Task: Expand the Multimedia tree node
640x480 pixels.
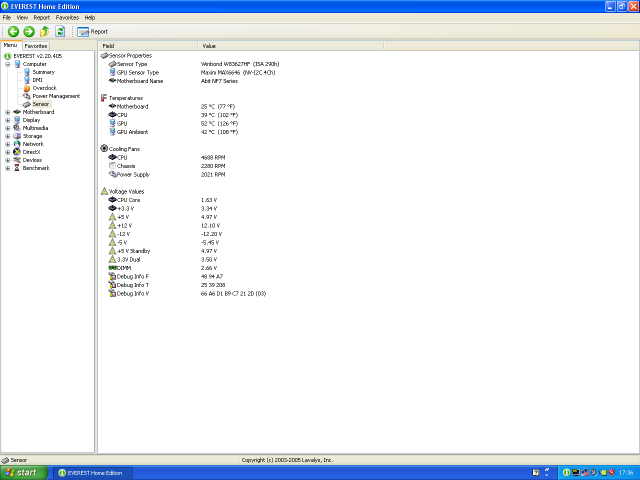Action: click(x=7, y=128)
